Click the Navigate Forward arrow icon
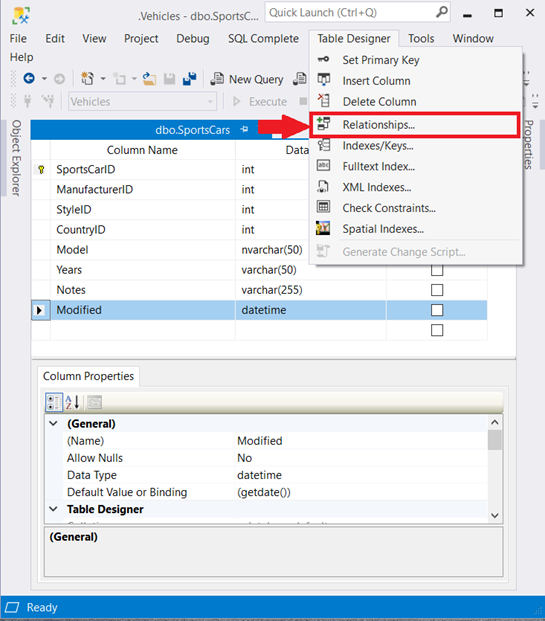Screen dimensions: 545x621 [x=59, y=79]
